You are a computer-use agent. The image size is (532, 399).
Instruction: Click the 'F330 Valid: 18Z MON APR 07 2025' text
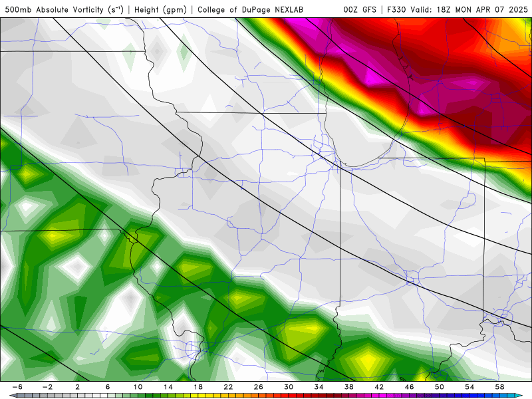click(458, 9)
